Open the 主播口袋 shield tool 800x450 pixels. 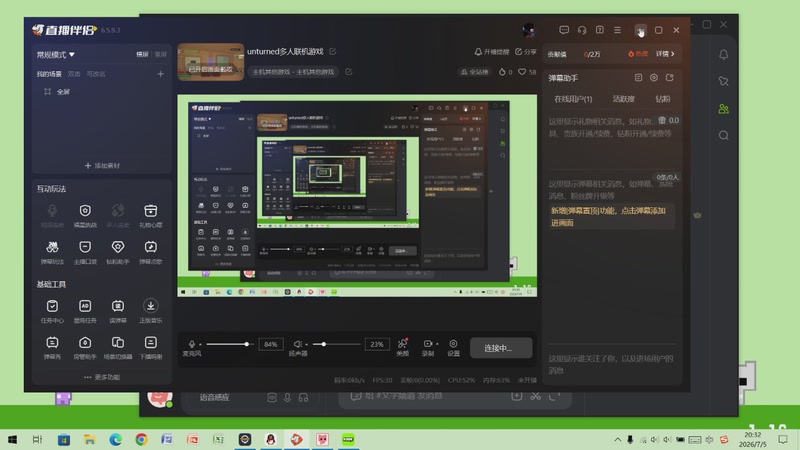(85, 252)
